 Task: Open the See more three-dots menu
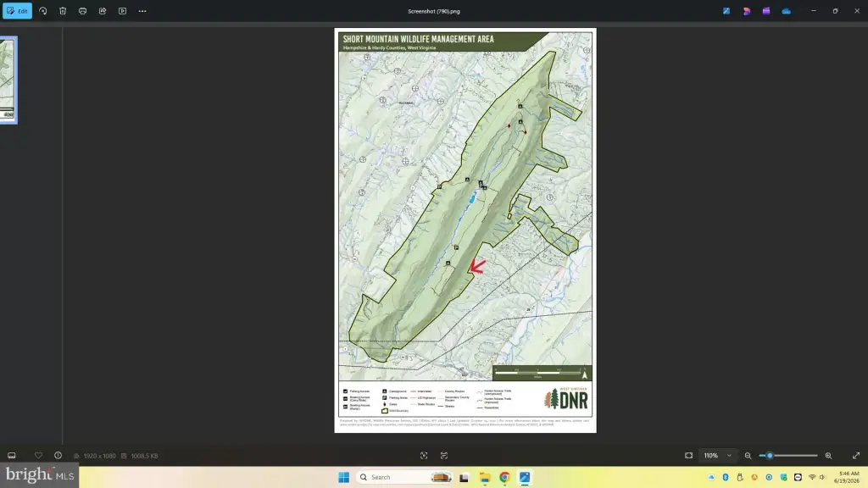142,11
